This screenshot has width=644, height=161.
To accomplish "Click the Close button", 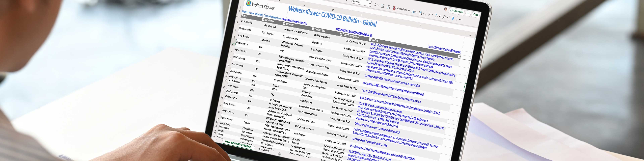I will (475, 14).
